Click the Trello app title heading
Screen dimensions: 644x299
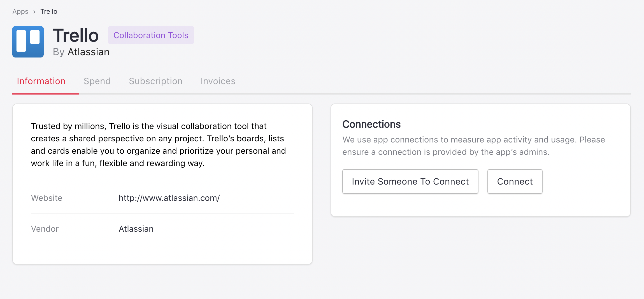[x=76, y=36]
